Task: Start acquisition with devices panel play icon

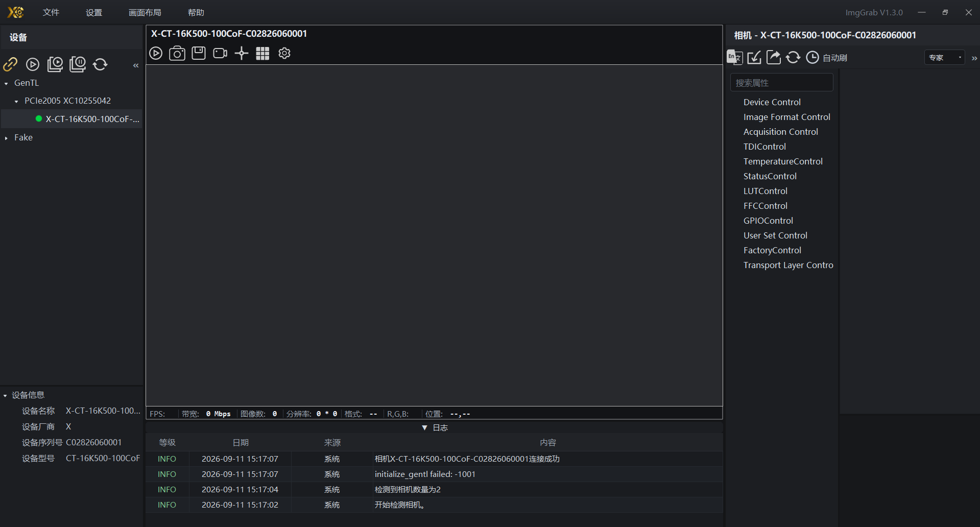Action: coord(33,64)
